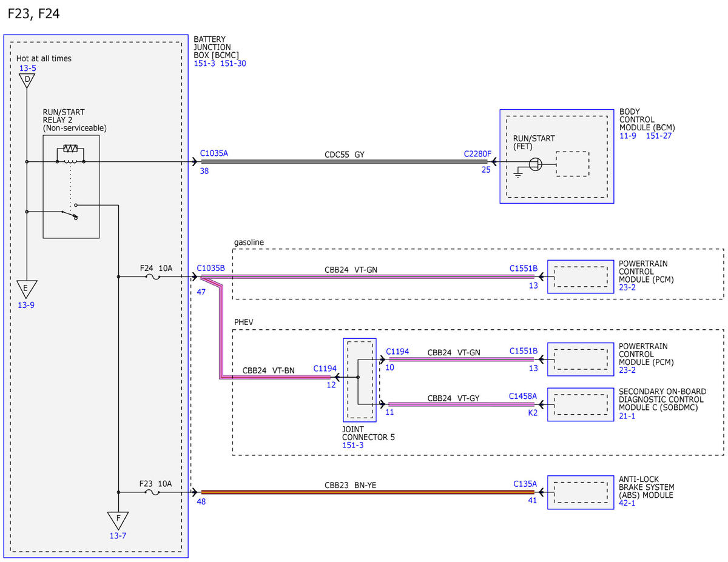Open the C1035A connector link

click(214, 153)
